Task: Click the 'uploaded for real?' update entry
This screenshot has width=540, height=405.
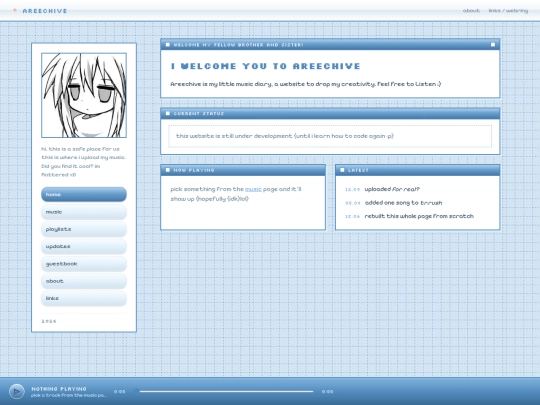Action: pyautogui.click(x=392, y=189)
